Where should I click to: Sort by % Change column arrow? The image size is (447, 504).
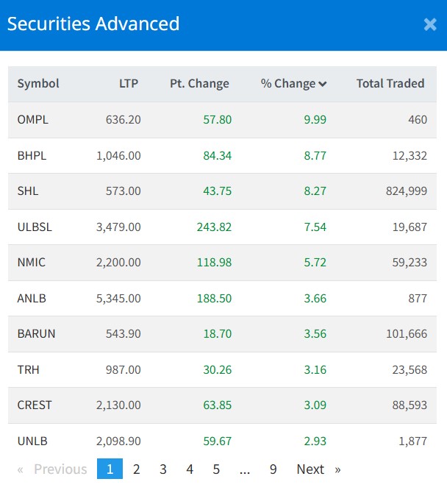(x=322, y=84)
